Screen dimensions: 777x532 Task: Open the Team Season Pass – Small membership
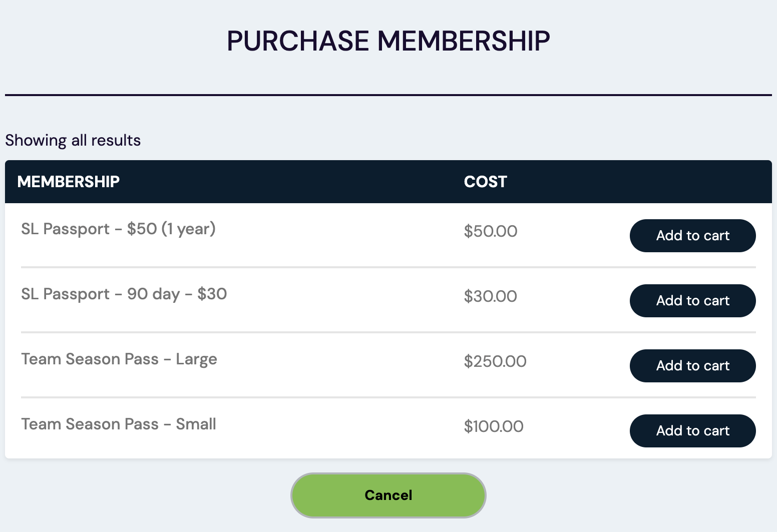click(x=118, y=424)
